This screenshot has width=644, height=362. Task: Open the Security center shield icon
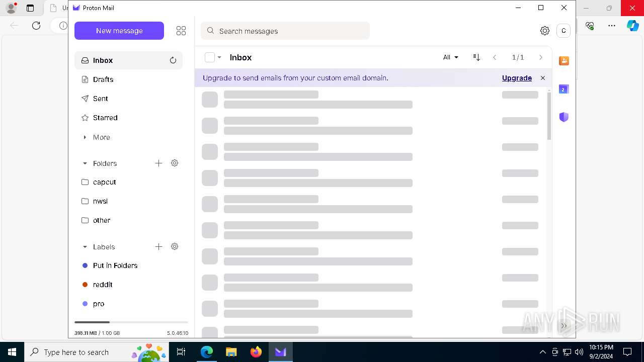click(x=564, y=117)
